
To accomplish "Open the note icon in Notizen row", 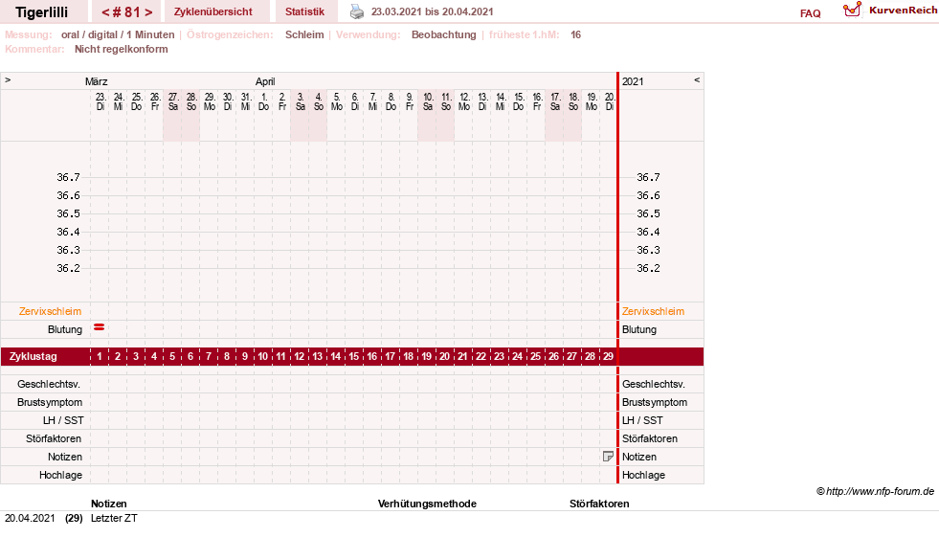I will pyautogui.click(x=608, y=457).
